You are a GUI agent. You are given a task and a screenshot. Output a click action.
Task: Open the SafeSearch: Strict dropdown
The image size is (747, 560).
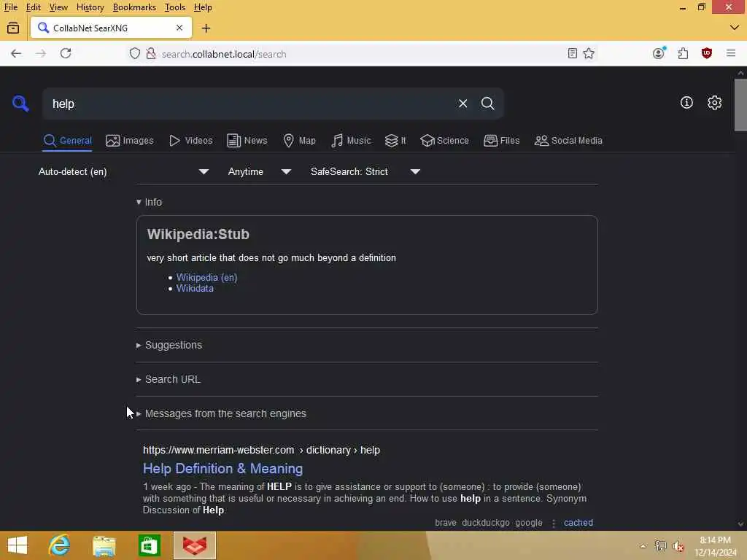pos(365,171)
